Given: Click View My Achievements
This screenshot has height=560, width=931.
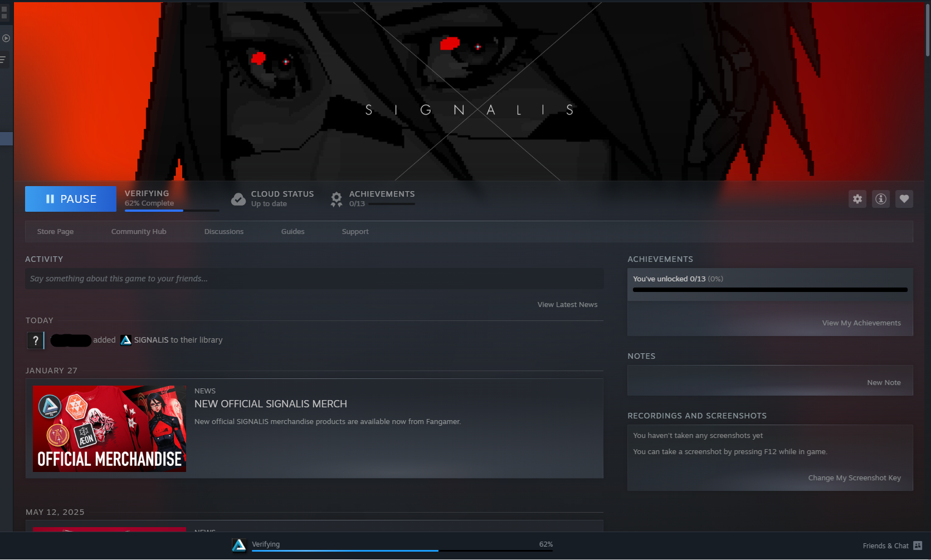Looking at the screenshot, I should (861, 323).
